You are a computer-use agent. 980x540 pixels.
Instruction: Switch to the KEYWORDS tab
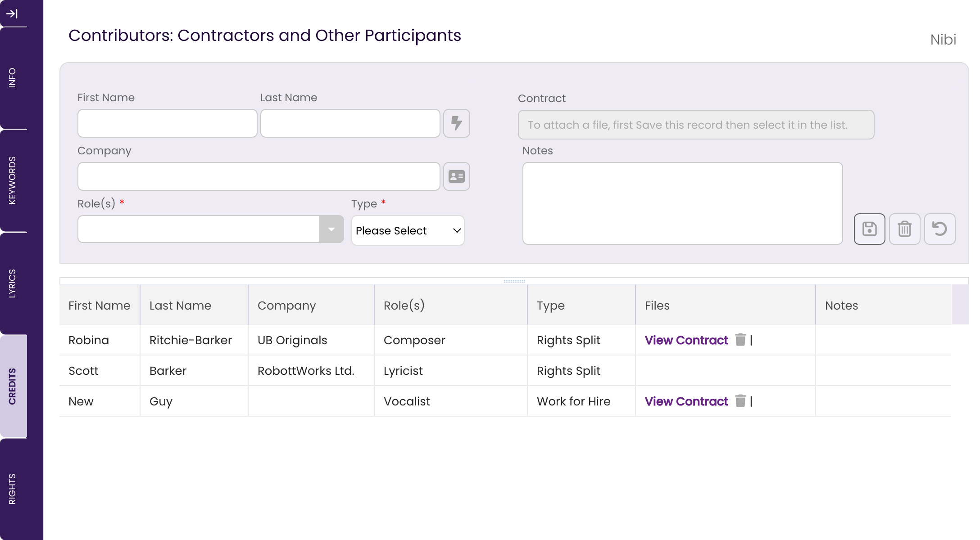[14, 180]
